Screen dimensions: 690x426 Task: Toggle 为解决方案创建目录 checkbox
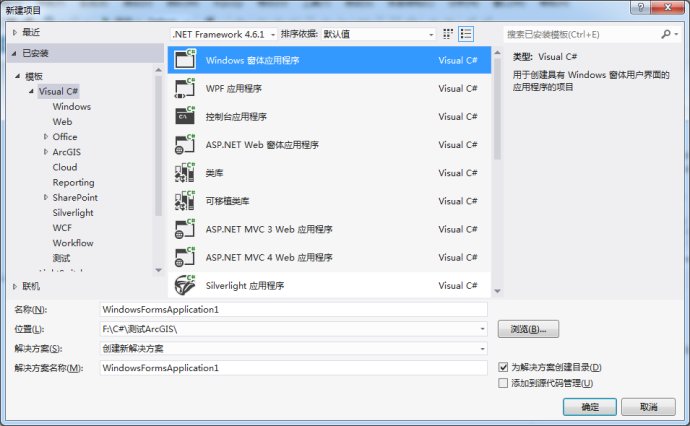pyautogui.click(x=503, y=367)
